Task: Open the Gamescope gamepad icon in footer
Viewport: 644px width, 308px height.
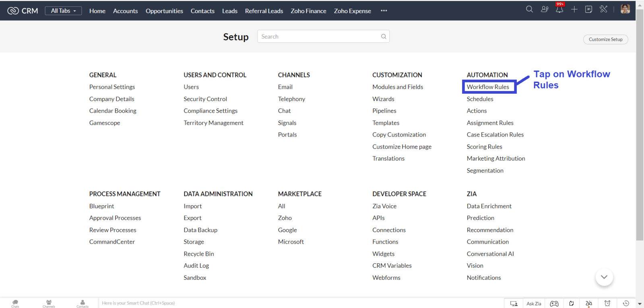Action: 554,304
